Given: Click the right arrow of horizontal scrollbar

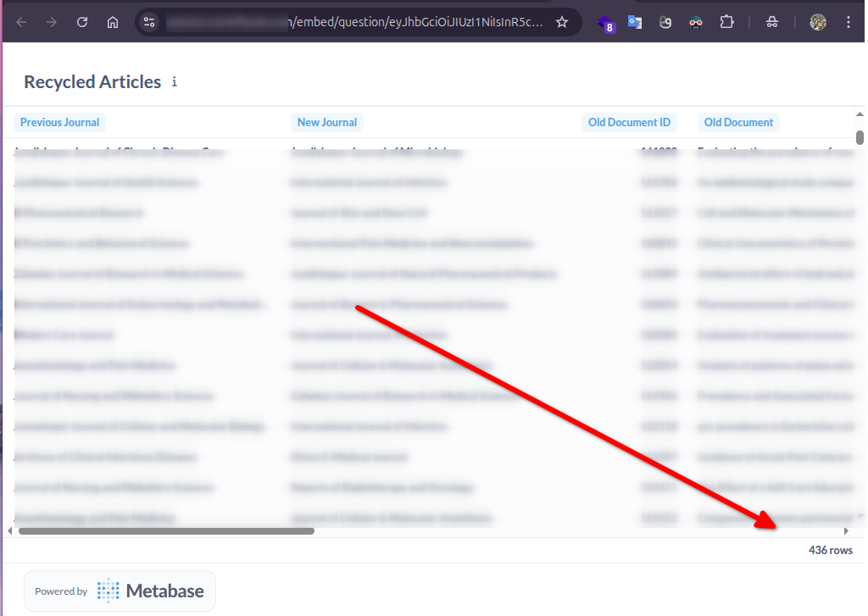Looking at the screenshot, I should [846, 530].
